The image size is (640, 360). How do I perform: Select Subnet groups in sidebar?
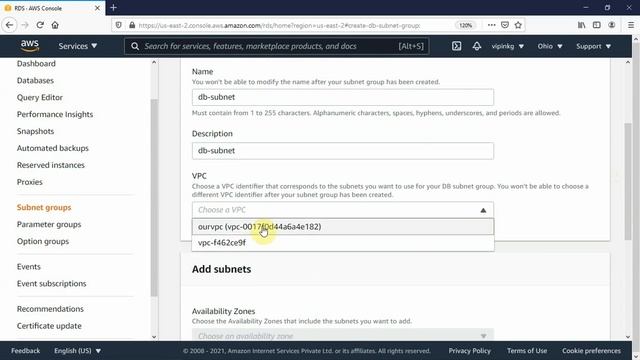click(44, 207)
